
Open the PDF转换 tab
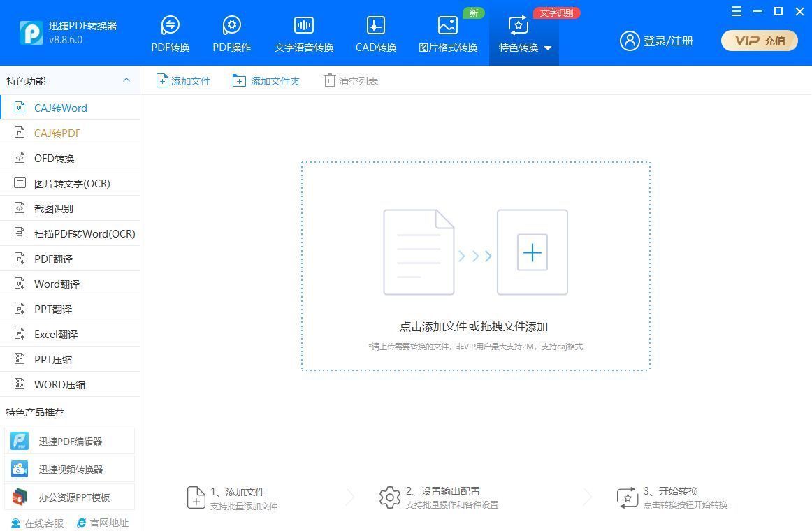pyautogui.click(x=171, y=34)
